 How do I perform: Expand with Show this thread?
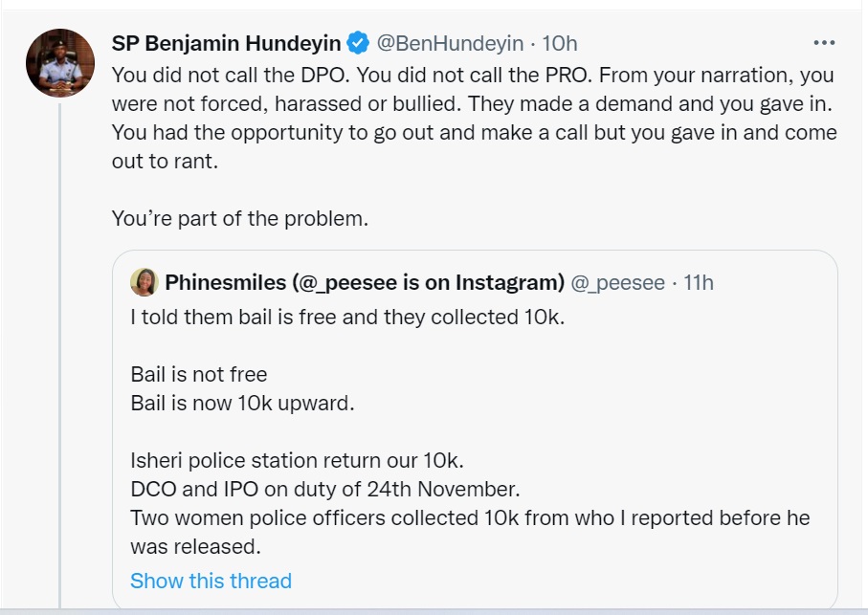(x=211, y=581)
